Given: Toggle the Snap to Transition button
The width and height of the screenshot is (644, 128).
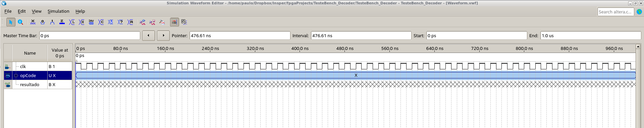Looking at the screenshot, I should coord(174,22).
